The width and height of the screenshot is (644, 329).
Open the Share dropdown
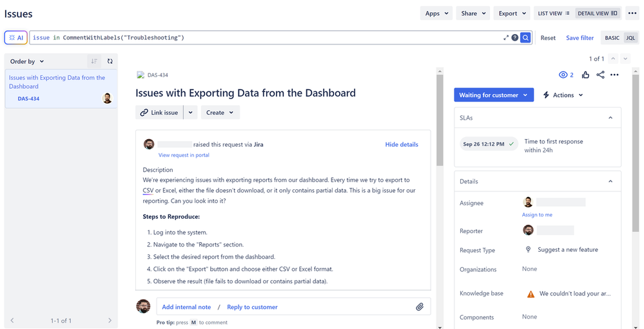473,13
